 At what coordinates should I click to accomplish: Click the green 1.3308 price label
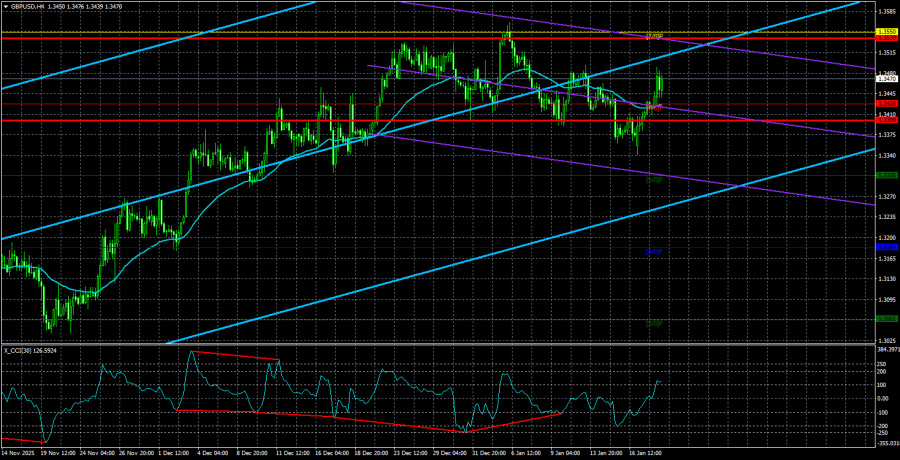click(x=886, y=175)
